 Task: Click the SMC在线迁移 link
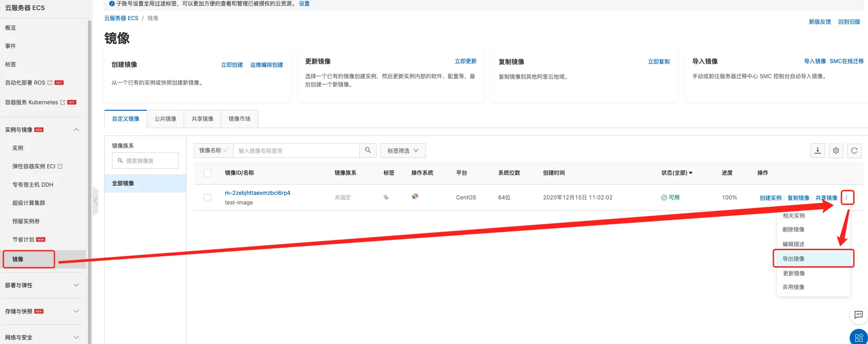pyautogui.click(x=847, y=61)
